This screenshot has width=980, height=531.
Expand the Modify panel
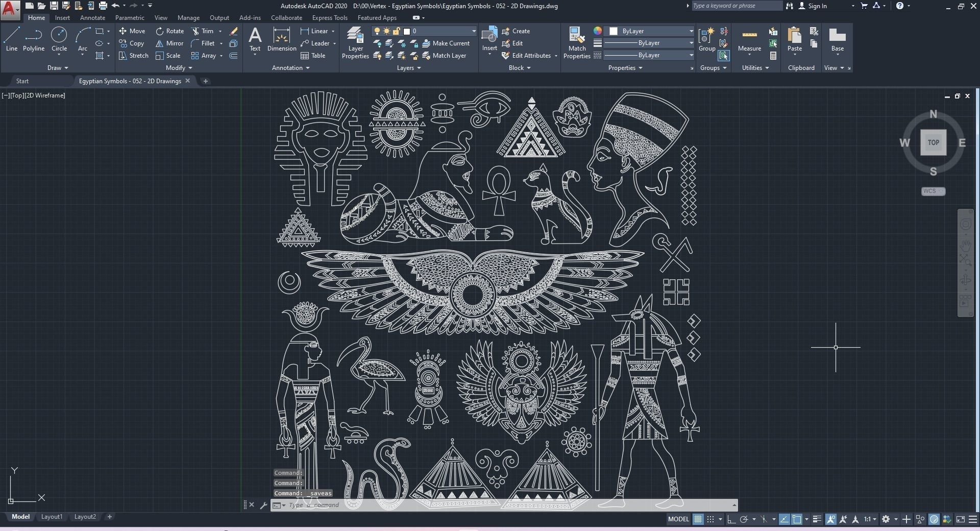pyautogui.click(x=179, y=68)
